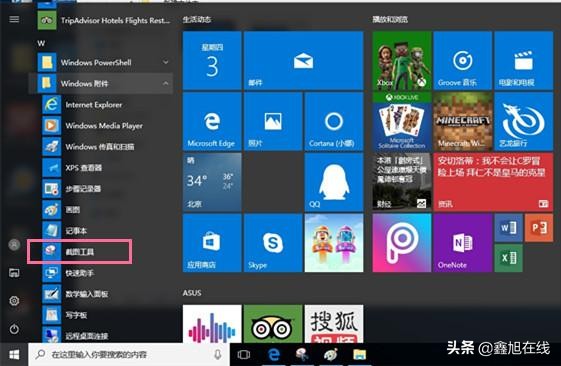
Task: Launch the Excel tile
Action: click(x=508, y=258)
